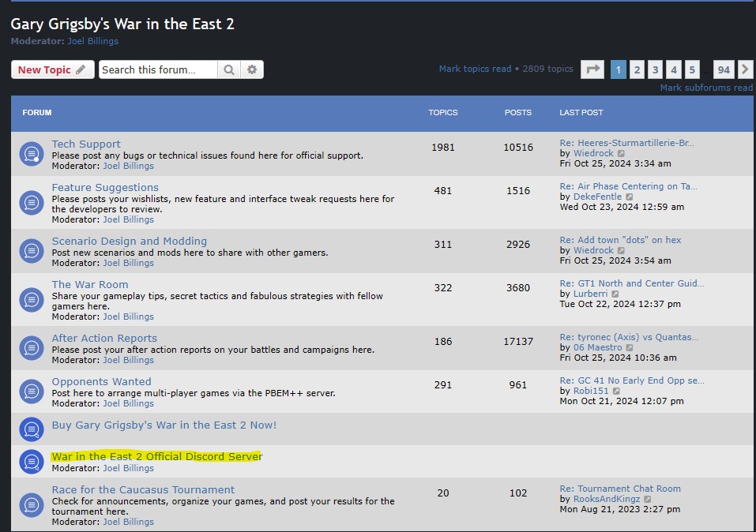Viewport: 756px width, 532px height.
Task: Open last post Re: GT1 North and Center Guid...
Action: [x=632, y=283]
